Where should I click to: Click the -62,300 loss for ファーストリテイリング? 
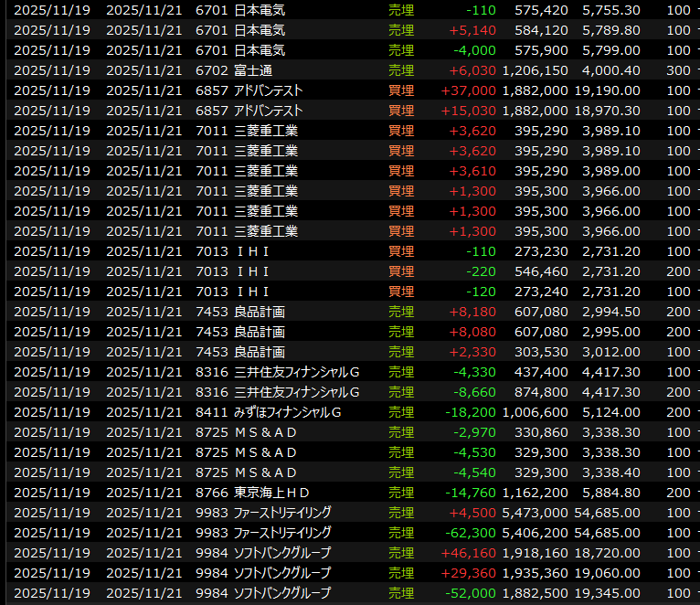(x=471, y=533)
